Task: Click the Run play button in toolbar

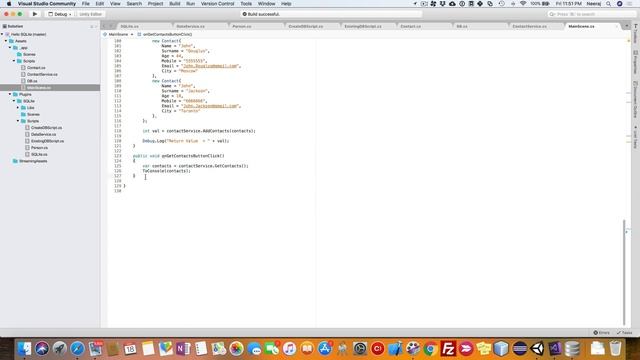Action: pyautogui.click(x=35, y=14)
